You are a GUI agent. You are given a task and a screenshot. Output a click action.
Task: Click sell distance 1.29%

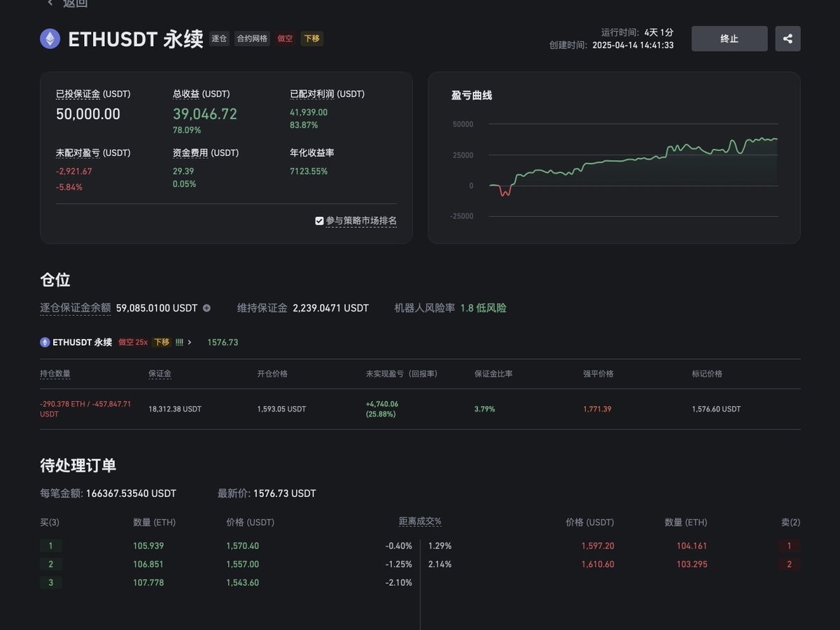tap(440, 546)
